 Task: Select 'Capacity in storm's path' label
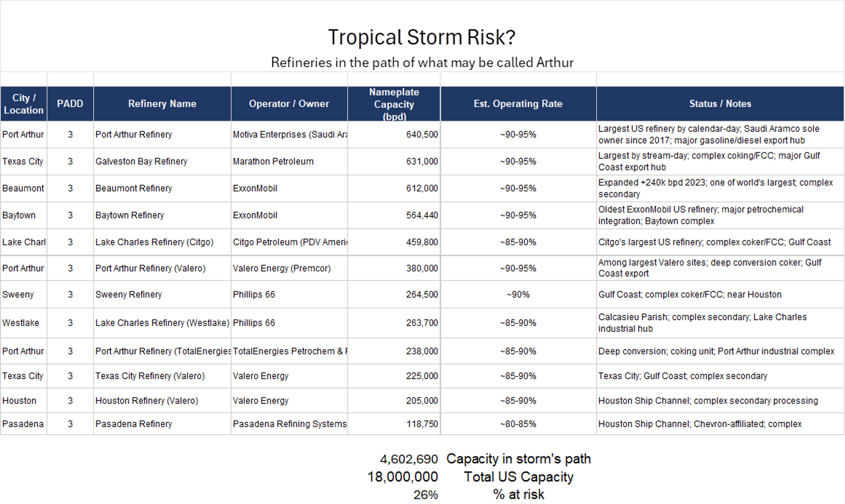[518, 459]
